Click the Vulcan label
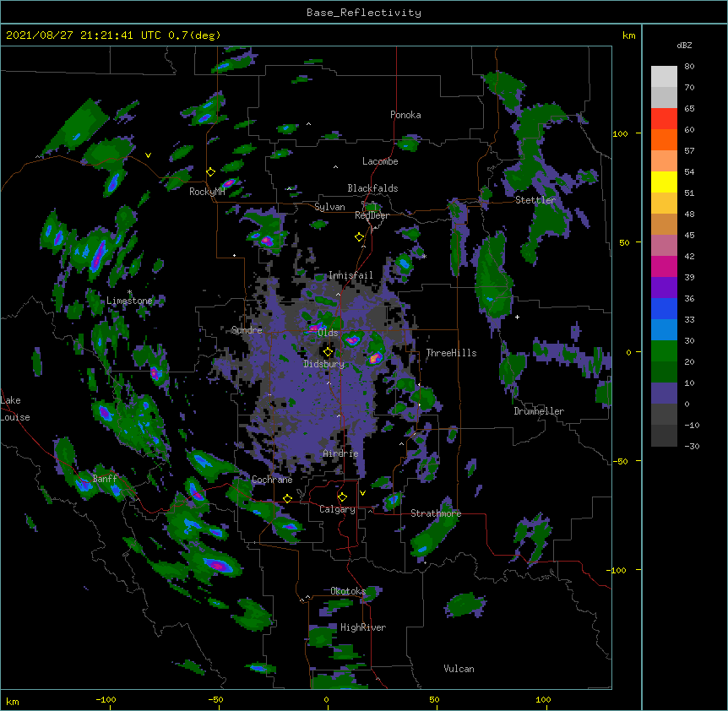Image resolution: width=728 pixels, height=711 pixels. 459,669
